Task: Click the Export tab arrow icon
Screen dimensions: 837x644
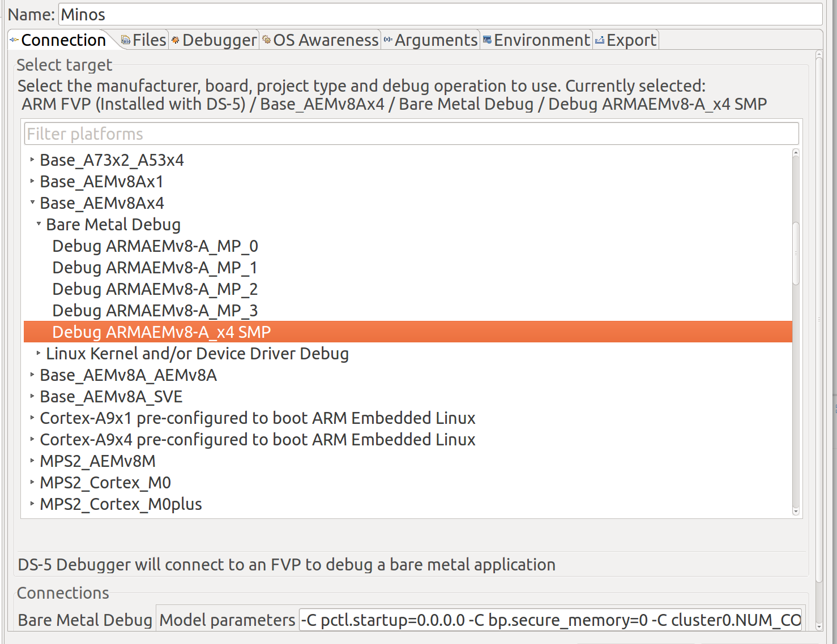Action: click(599, 40)
